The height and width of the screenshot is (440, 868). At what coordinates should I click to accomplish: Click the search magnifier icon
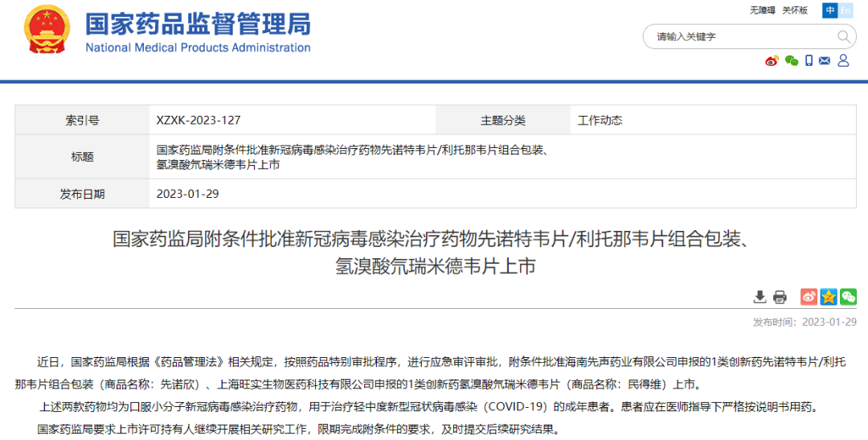[843, 37]
